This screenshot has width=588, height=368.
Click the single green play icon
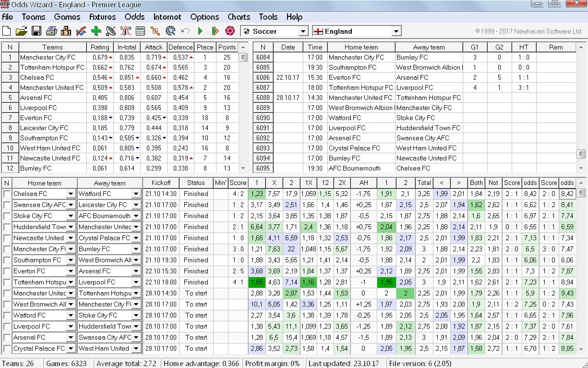click(200, 31)
